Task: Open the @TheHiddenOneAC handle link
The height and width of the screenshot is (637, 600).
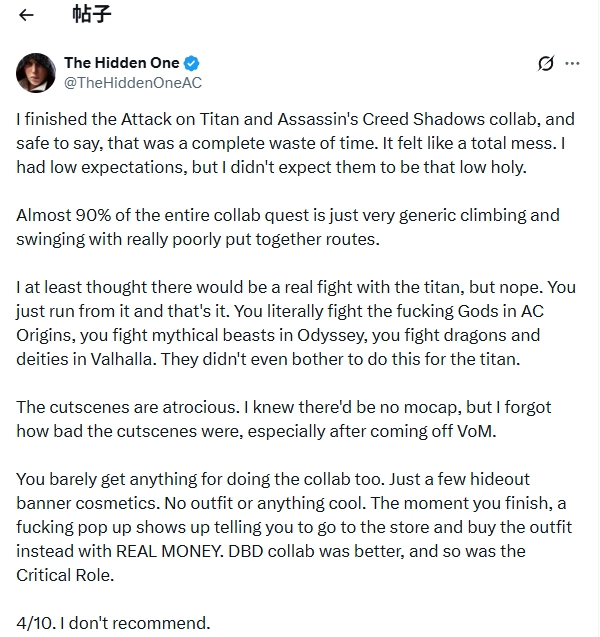Action: coord(133,82)
